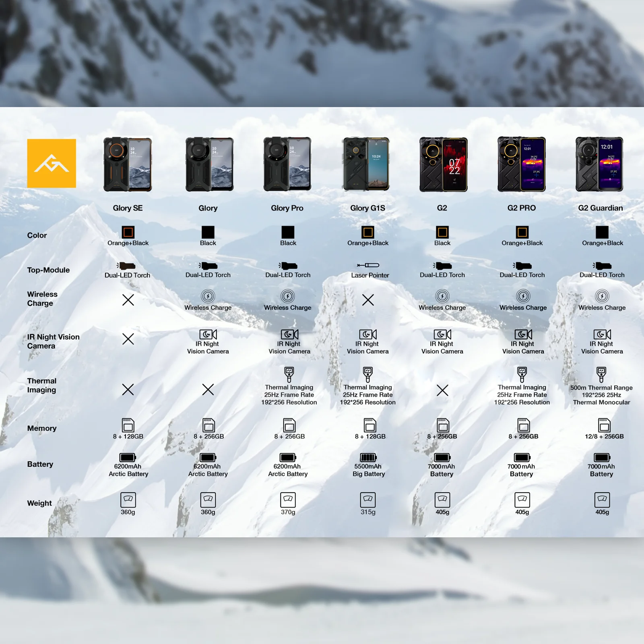This screenshot has height=644, width=644.
Task: Click the torch icon under Glory SE
Action: 126,266
